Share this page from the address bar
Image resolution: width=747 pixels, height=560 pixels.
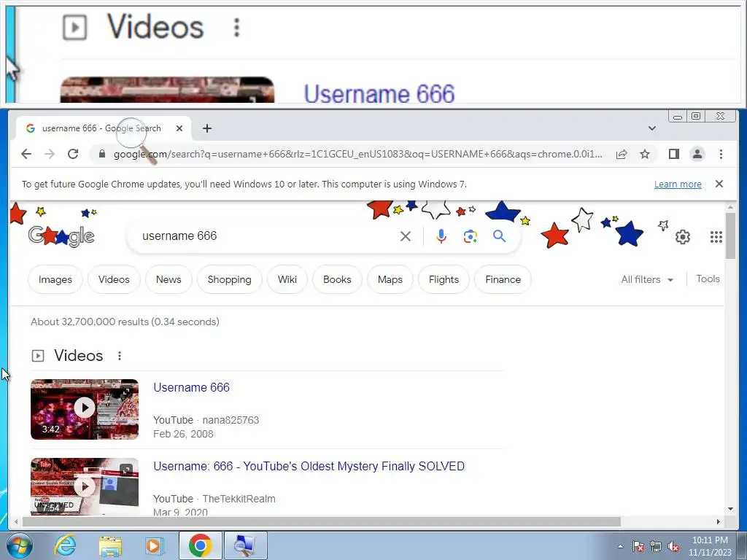point(622,154)
